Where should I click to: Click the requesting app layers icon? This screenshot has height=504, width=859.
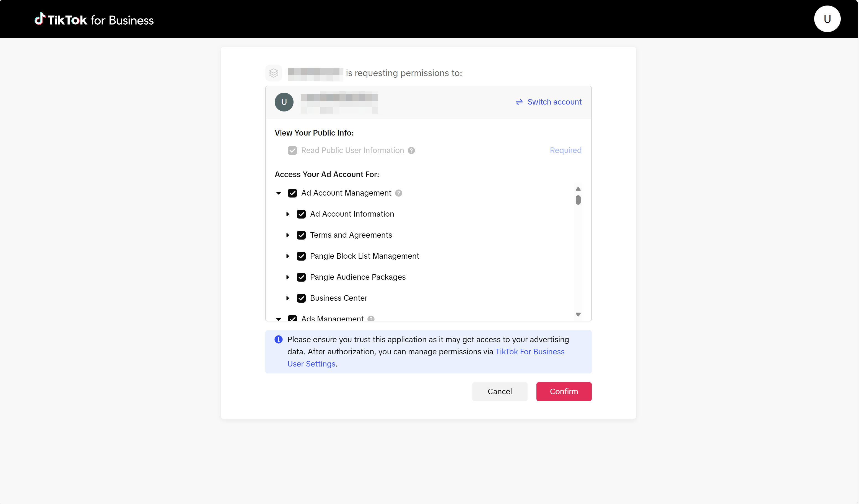pos(273,73)
